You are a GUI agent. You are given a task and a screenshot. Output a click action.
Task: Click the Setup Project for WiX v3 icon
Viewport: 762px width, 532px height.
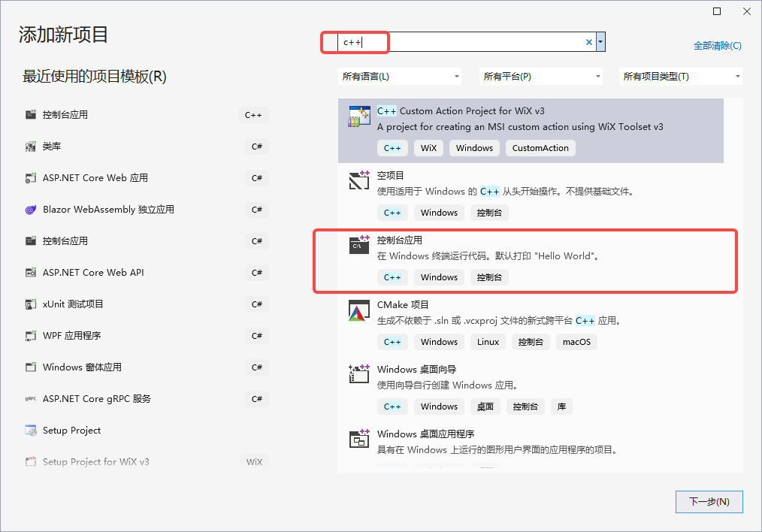31,461
